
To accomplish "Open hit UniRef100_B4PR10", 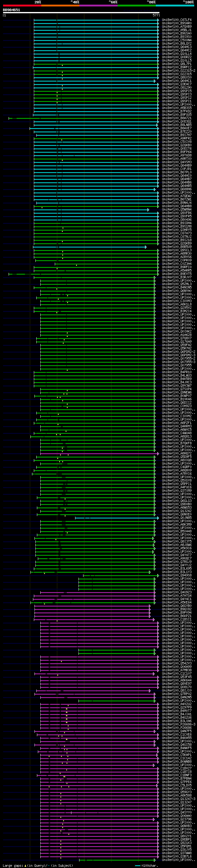I will (x=176, y=372).
